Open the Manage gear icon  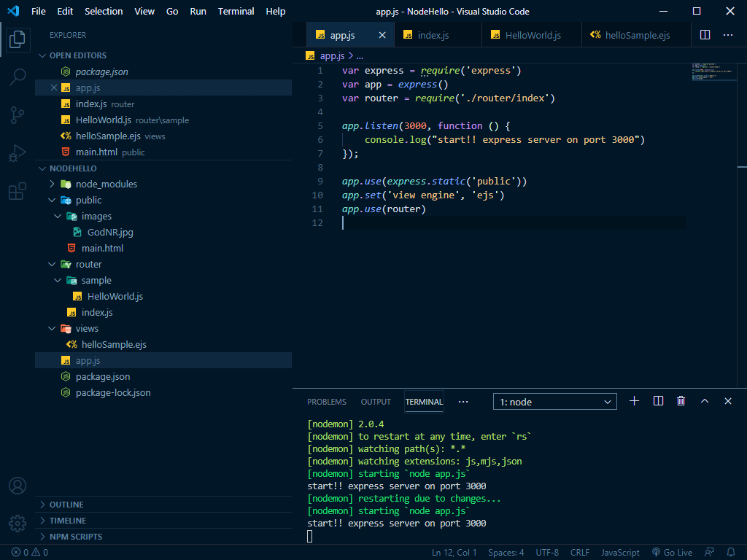pos(18,524)
